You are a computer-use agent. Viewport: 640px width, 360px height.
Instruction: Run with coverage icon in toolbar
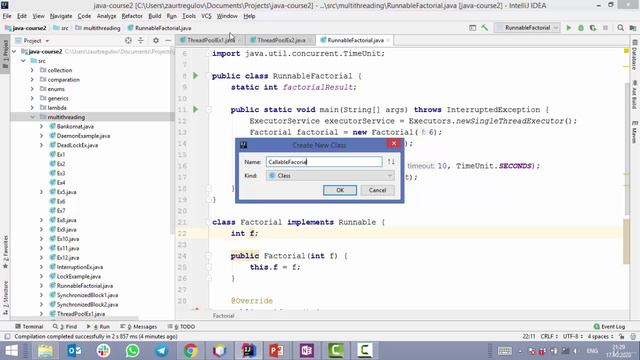(x=593, y=28)
